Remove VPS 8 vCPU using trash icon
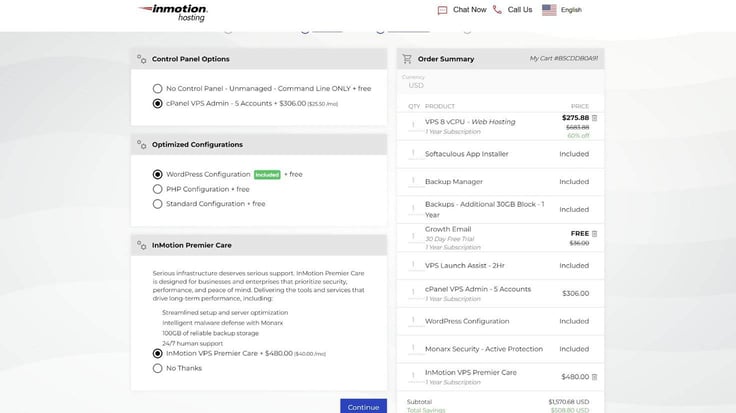 click(x=595, y=118)
